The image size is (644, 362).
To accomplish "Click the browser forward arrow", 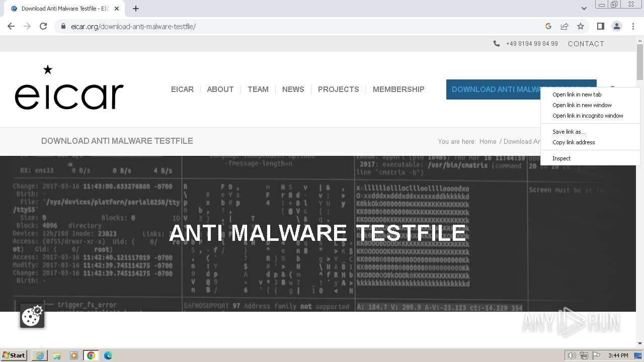I will tap(27, 26).
